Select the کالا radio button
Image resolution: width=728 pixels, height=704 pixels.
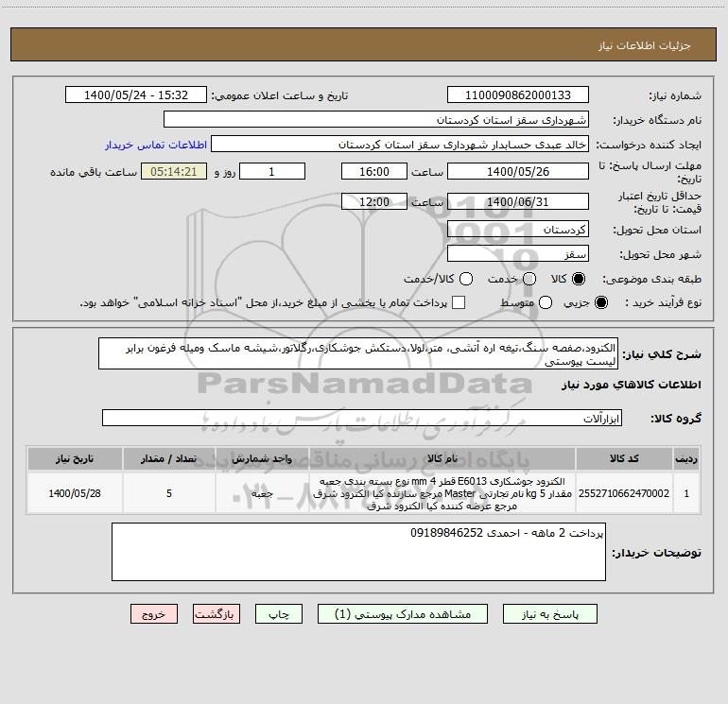pos(579,279)
